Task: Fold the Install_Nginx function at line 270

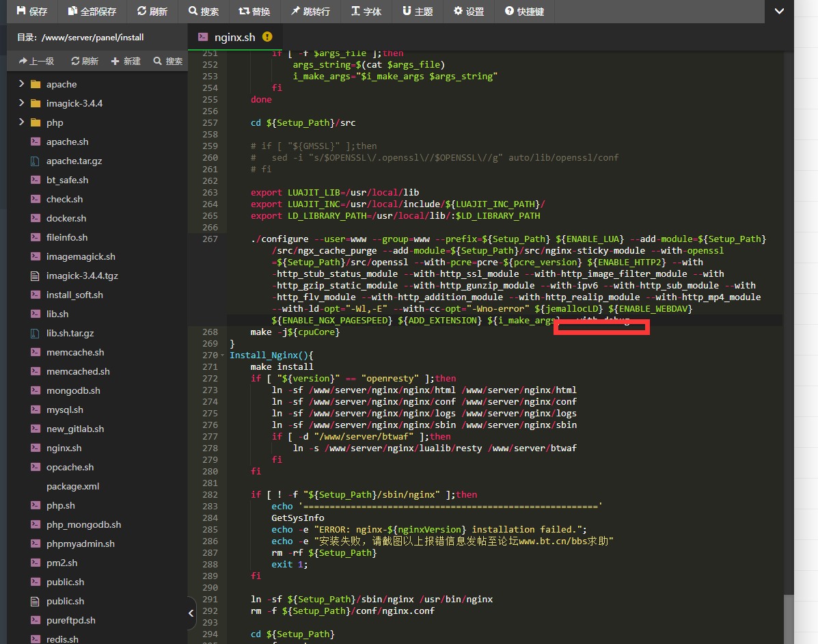Action: (x=222, y=355)
